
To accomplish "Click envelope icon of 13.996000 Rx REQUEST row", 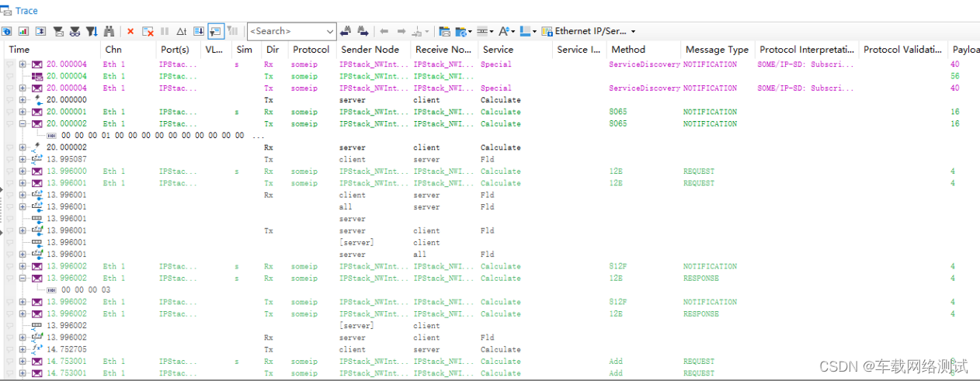I will (37, 171).
